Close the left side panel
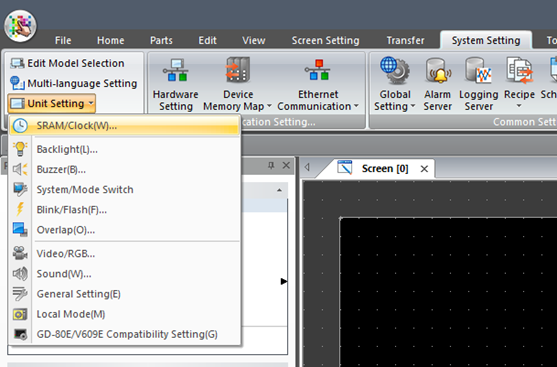This screenshot has width=557, height=367. click(286, 165)
